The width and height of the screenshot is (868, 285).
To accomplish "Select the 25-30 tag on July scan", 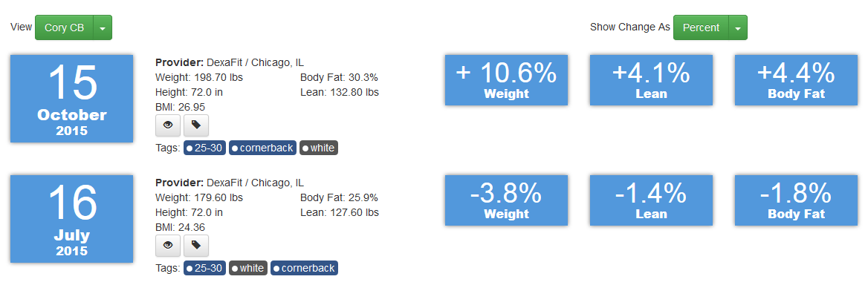I will pyautogui.click(x=205, y=269).
